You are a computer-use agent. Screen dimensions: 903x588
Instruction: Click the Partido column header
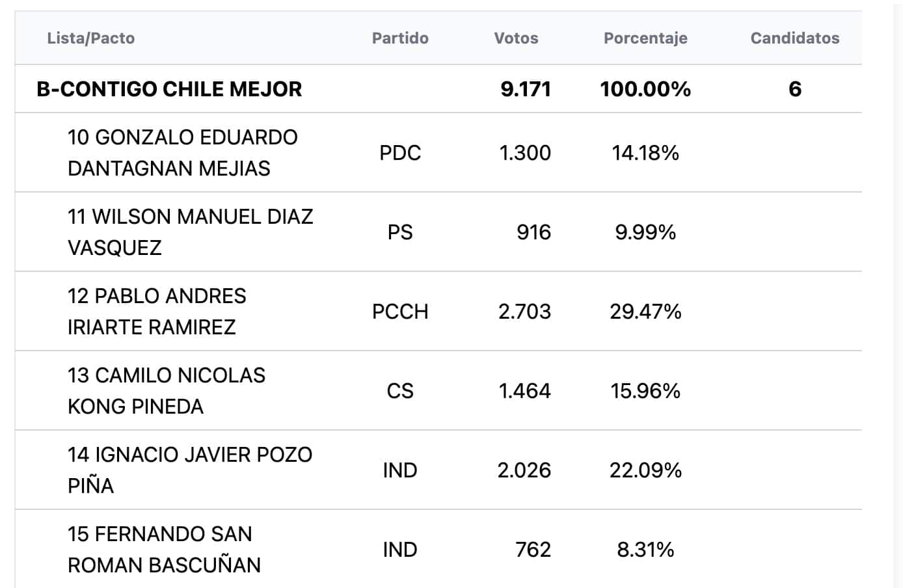(400, 38)
